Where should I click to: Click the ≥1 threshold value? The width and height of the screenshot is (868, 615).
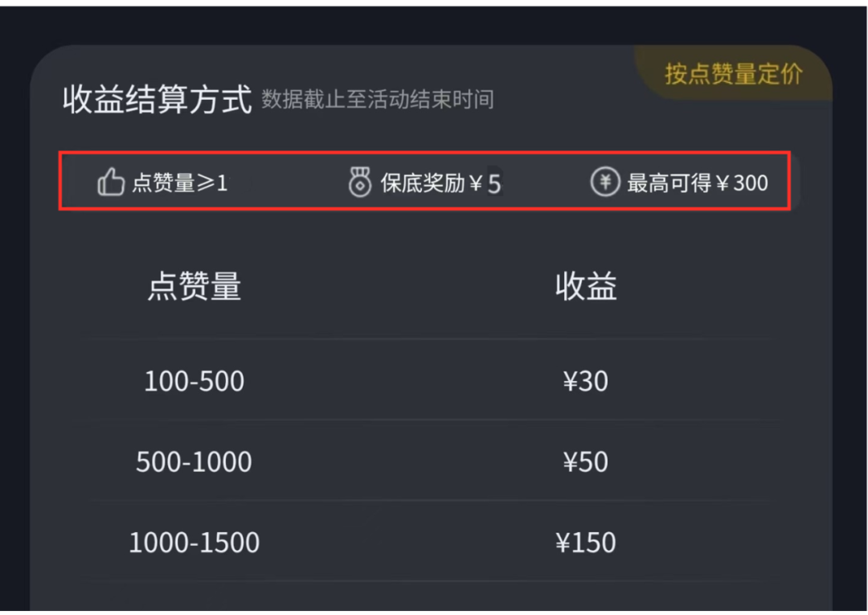[x=212, y=183]
